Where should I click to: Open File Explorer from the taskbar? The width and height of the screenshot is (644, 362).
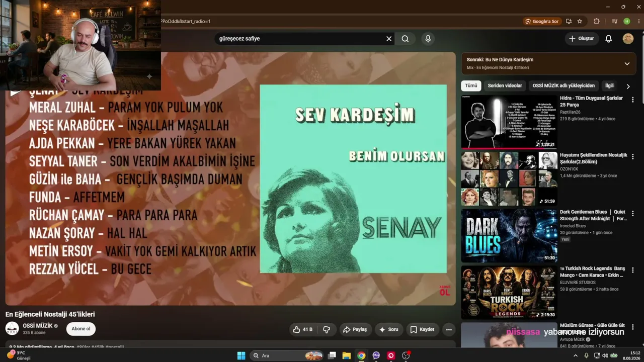[347, 355]
